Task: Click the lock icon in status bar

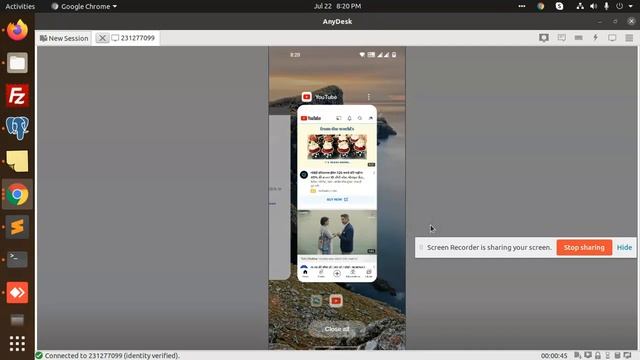Action: pyautogui.click(x=598, y=356)
